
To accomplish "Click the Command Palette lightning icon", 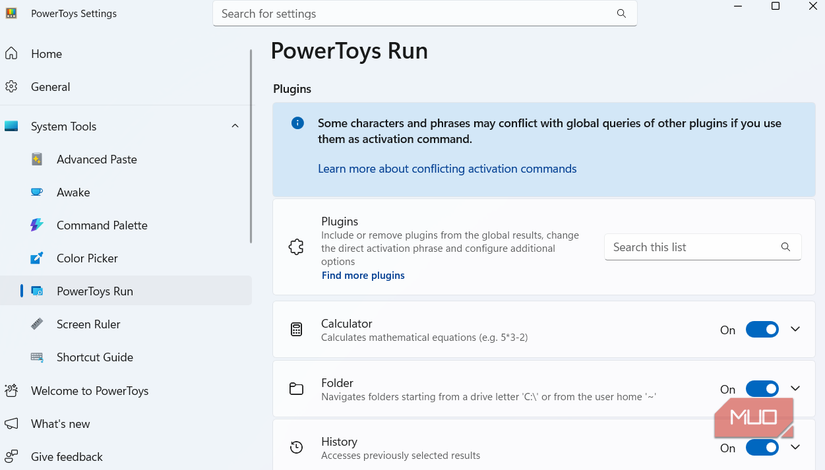I will [x=37, y=225].
